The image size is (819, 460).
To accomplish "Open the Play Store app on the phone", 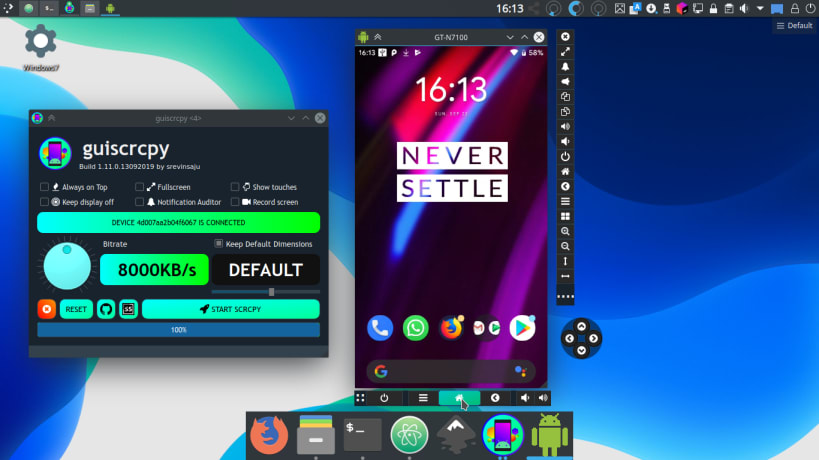I will [522, 328].
